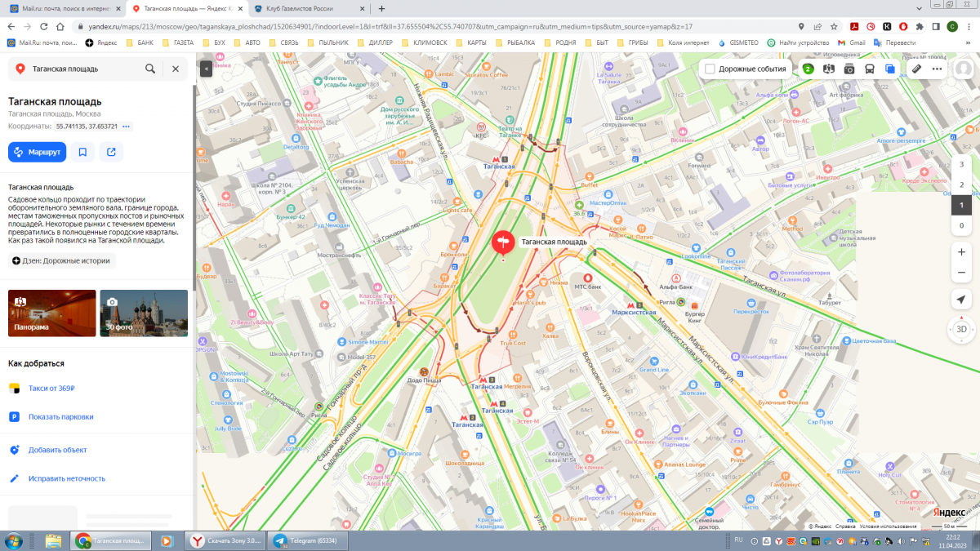Open Дзен: Дорожные истории link

62,261
